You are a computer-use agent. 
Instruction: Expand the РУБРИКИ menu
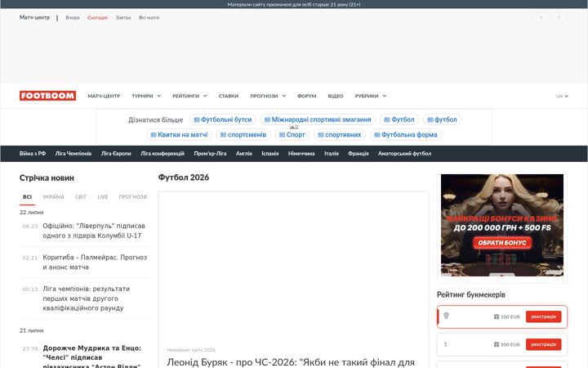(x=371, y=96)
